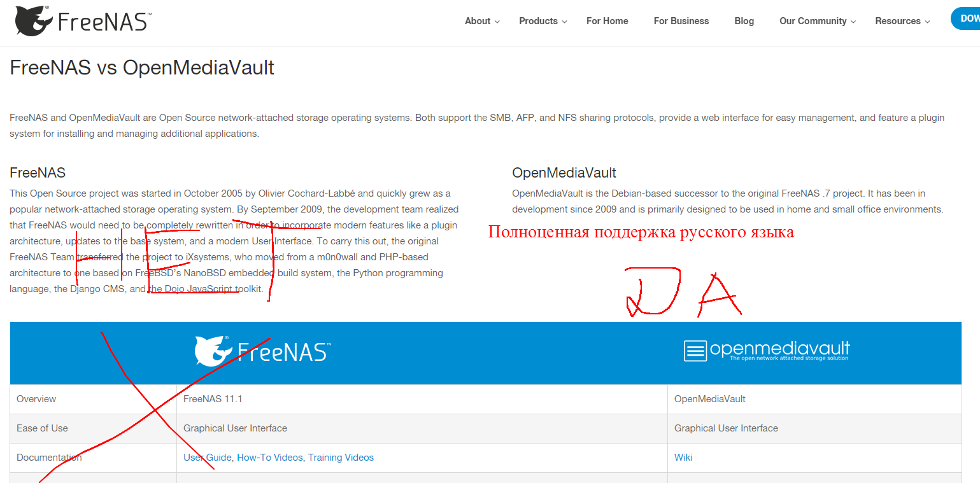This screenshot has width=980, height=483.
Task: Expand the Our Community dropdown chevron
Action: [853, 22]
